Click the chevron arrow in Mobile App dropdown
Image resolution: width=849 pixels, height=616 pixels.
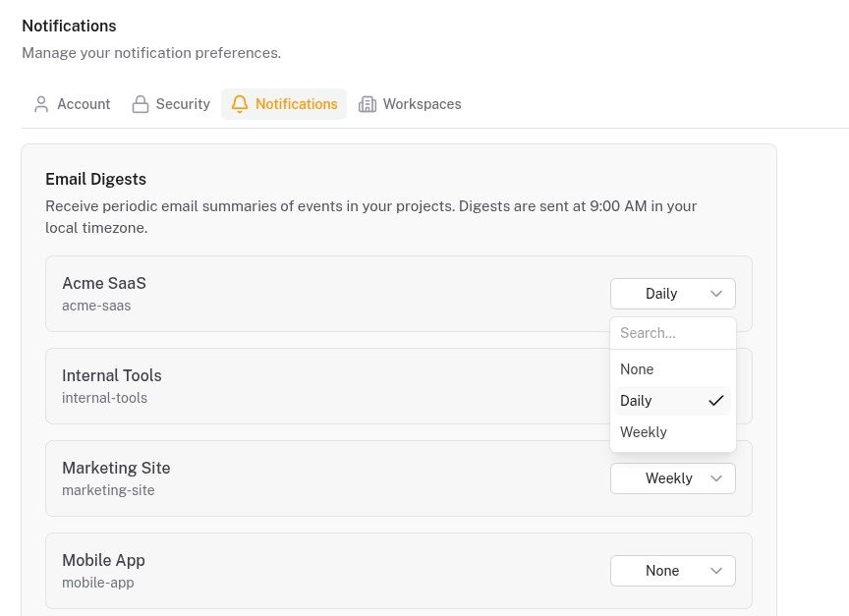click(716, 571)
